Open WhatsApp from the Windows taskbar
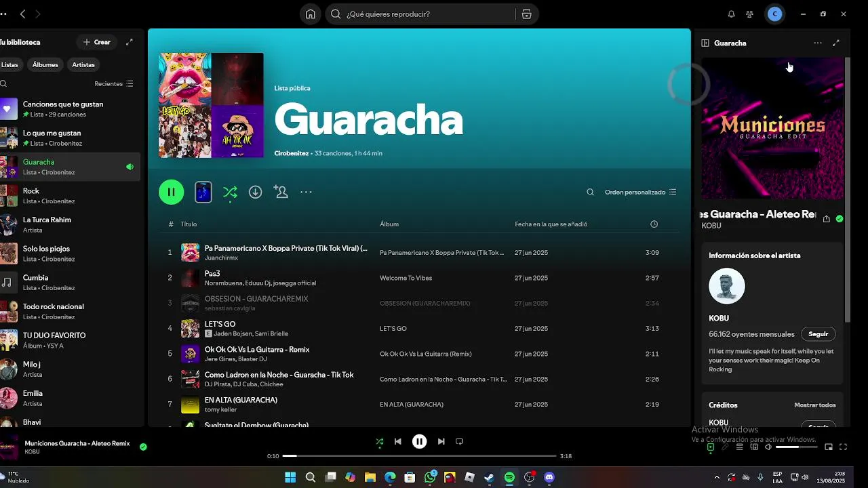Image resolution: width=868 pixels, height=488 pixels. (430, 477)
